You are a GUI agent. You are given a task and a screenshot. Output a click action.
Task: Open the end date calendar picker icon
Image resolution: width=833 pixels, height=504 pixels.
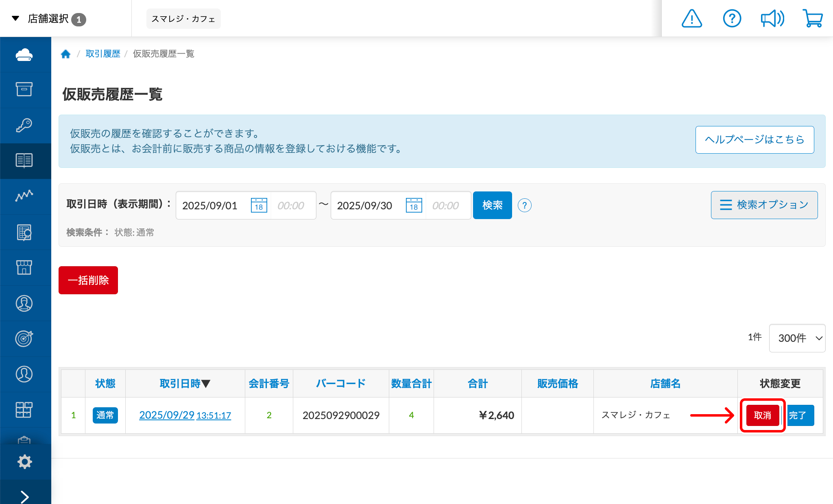[x=414, y=205]
